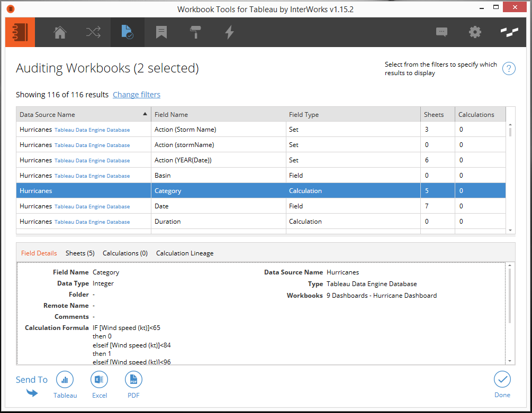Sort by Field Name column header
This screenshot has height=413, width=532.
[x=219, y=115]
